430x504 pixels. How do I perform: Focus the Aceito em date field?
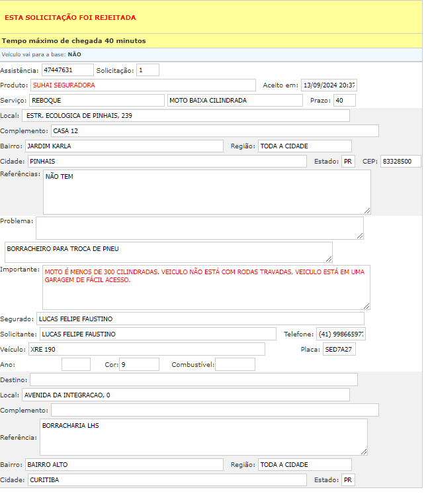[x=329, y=85]
